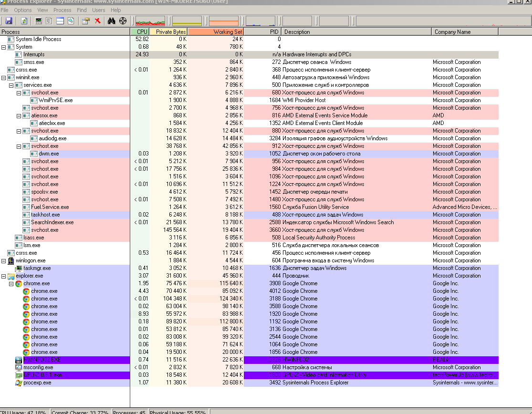Click the msconfig.exe process icon
The width and height of the screenshot is (532, 414).
(x=18, y=367)
